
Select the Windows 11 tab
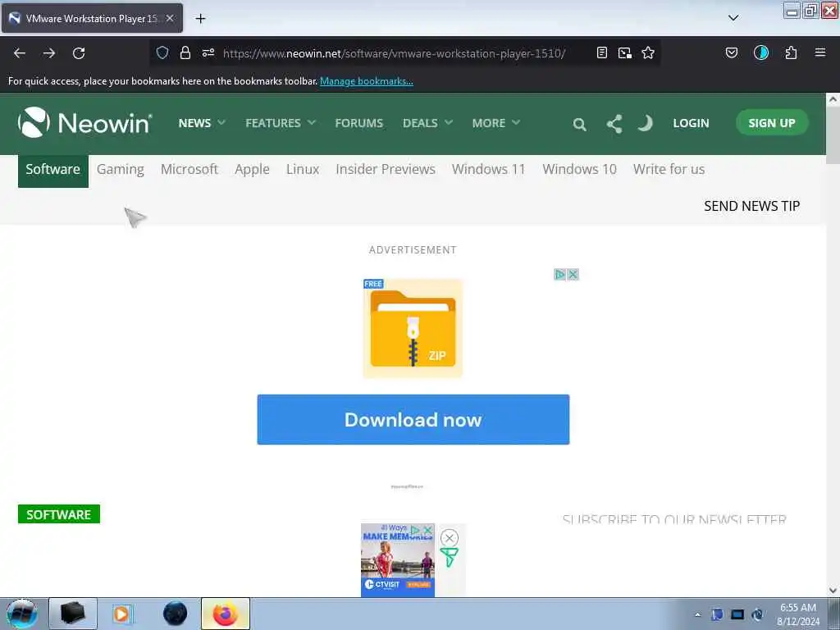(488, 169)
